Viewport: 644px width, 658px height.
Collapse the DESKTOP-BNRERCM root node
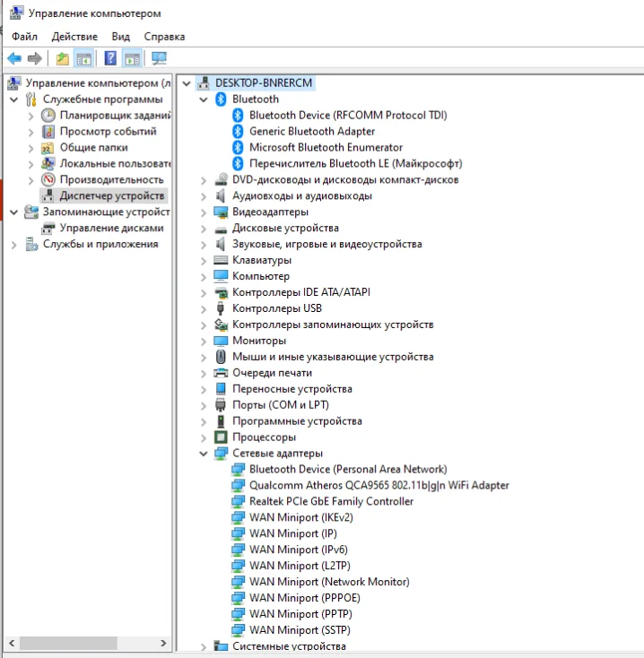point(187,83)
